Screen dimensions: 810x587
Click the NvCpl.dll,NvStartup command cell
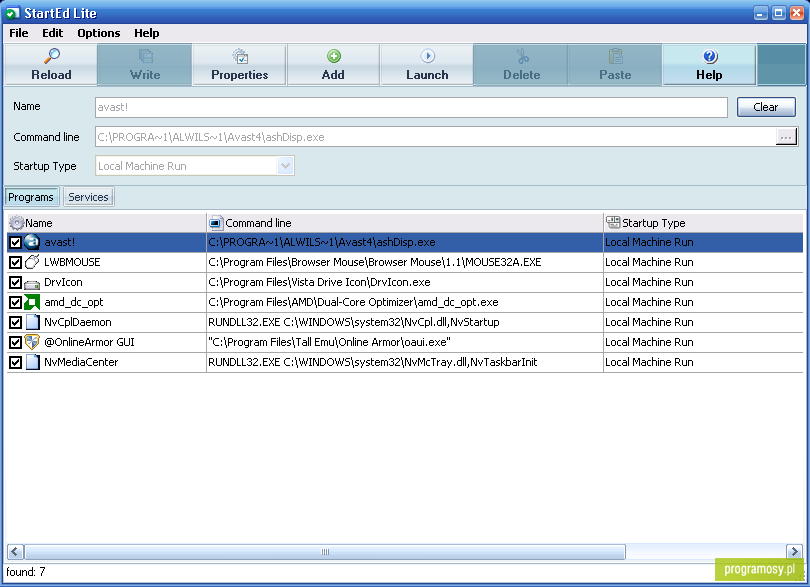tap(404, 322)
